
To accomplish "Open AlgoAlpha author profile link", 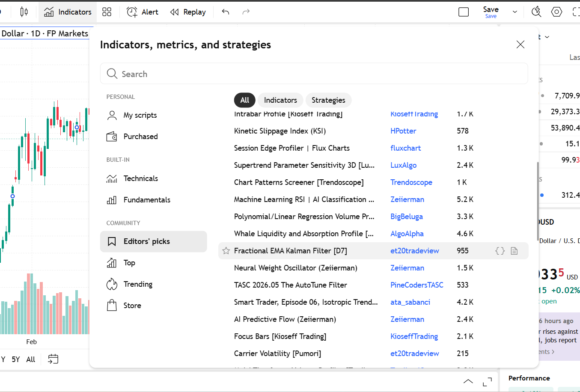I will [x=407, y=234].
